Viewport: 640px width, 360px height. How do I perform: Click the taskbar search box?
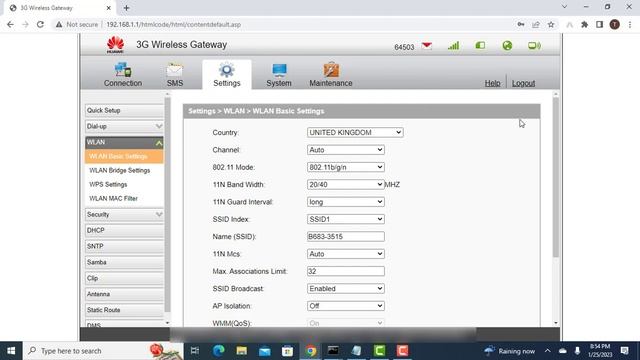coord(103,351)
